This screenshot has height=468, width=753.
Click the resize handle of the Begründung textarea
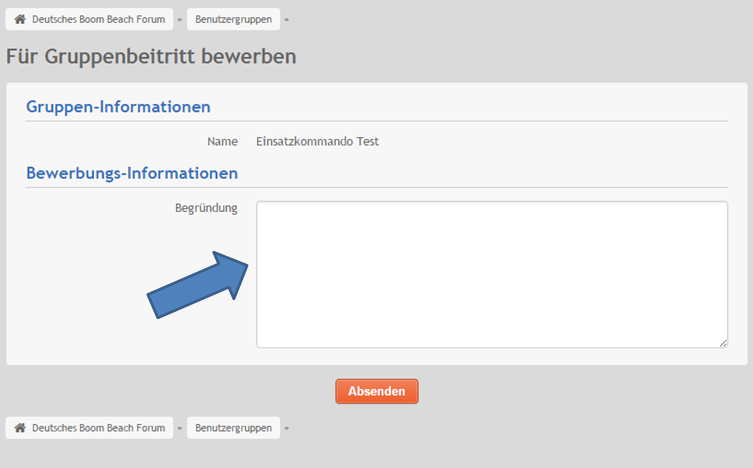point(722,342)
